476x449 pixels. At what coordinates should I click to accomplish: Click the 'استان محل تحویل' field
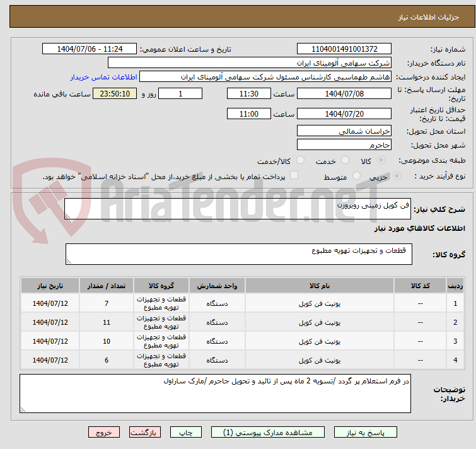(x=344, y=131)
